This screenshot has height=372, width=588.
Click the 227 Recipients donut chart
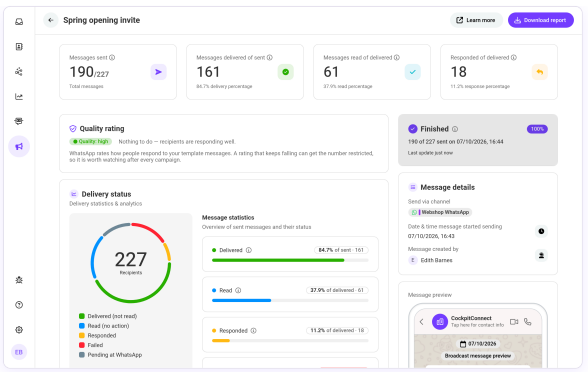pyautogui.click(x=131, y=263)
